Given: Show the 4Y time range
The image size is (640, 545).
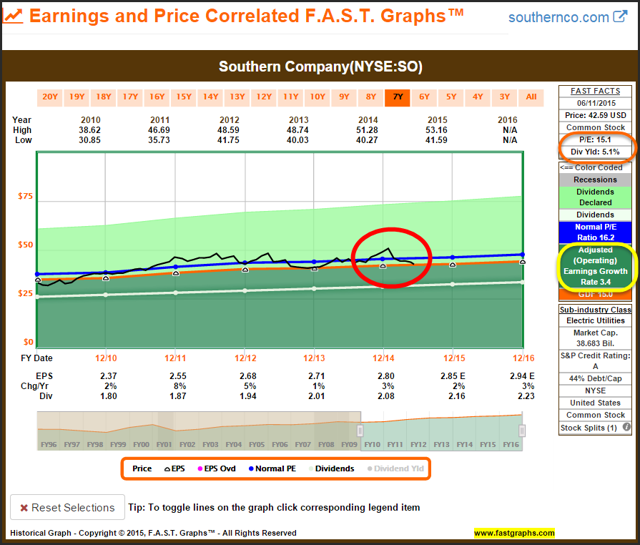Looking at the screenshot, I should pyautogui.click(x=478, y=97).
